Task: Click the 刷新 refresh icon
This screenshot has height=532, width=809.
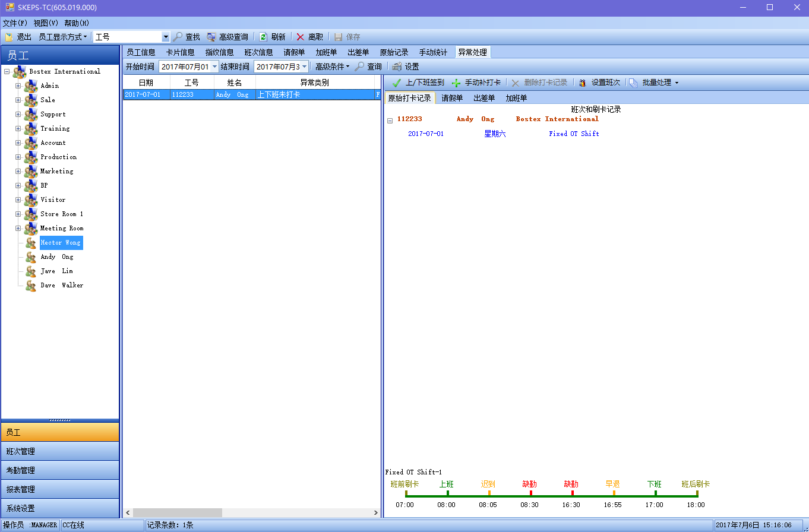Action: (263, 37)
